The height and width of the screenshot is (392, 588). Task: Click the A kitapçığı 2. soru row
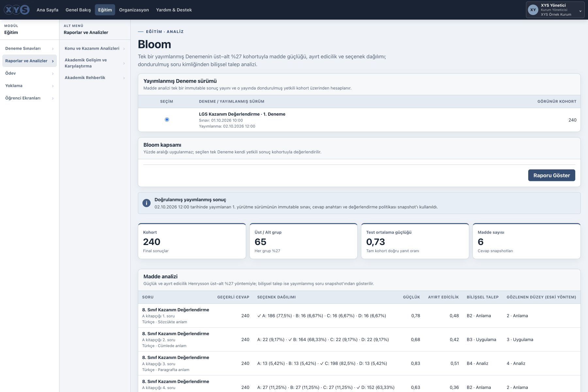(359, 339)
